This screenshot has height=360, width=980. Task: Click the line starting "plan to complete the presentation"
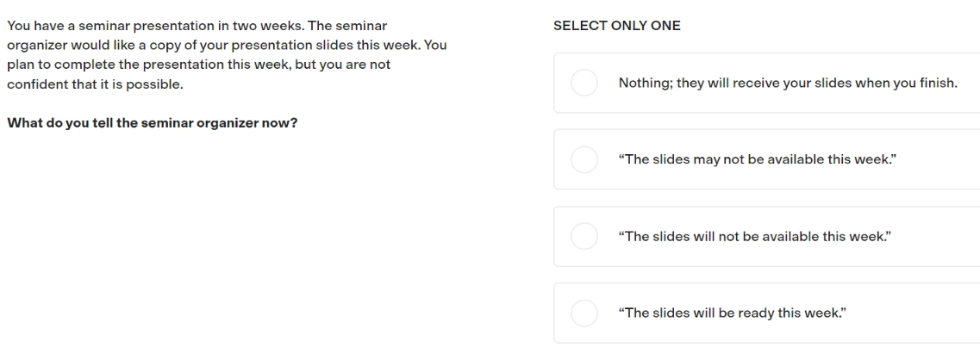tap(199, 65)
